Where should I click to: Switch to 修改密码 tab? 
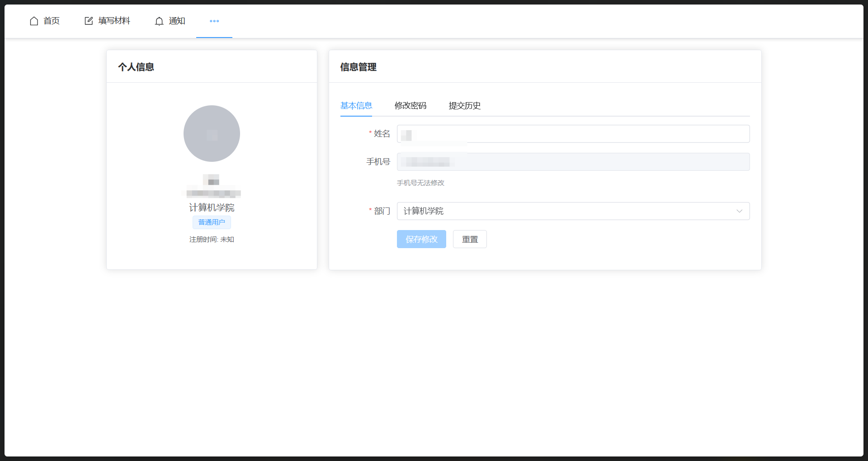pos(410,105)
